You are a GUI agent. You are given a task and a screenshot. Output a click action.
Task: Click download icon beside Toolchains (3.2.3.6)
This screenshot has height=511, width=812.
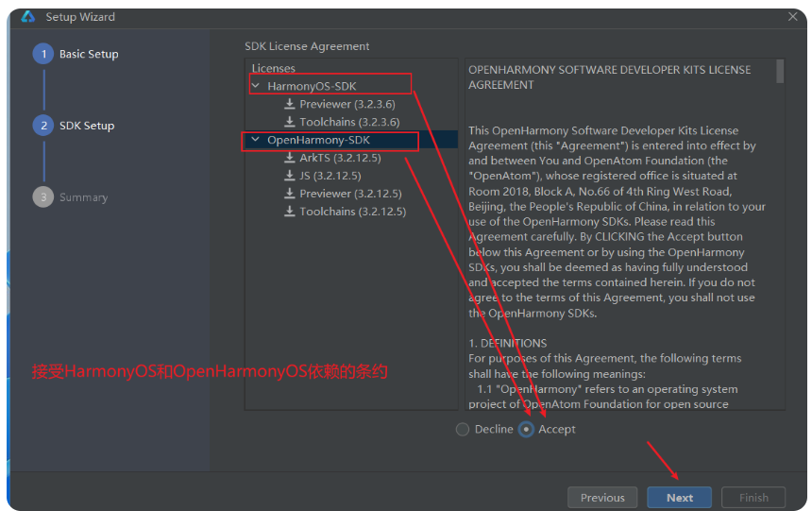click(290, 122)
